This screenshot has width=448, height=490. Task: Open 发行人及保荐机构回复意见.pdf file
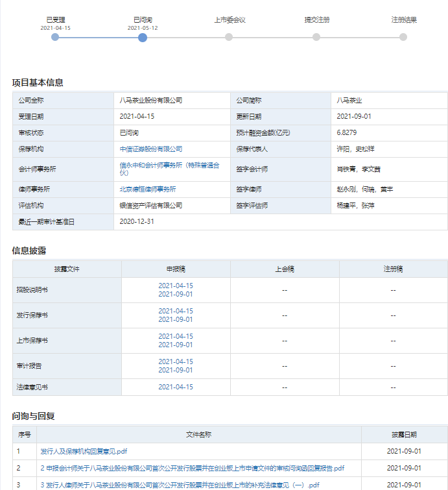point(84,451)
